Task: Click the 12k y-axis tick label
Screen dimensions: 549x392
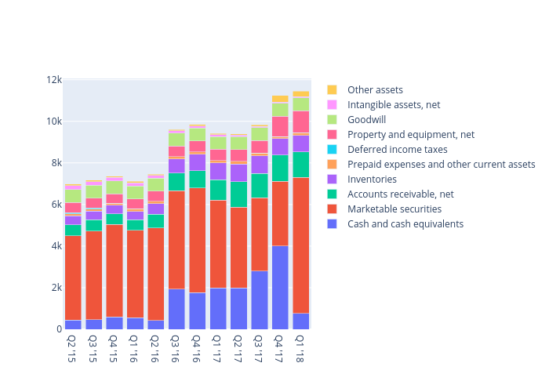Action: click(54, 80)
